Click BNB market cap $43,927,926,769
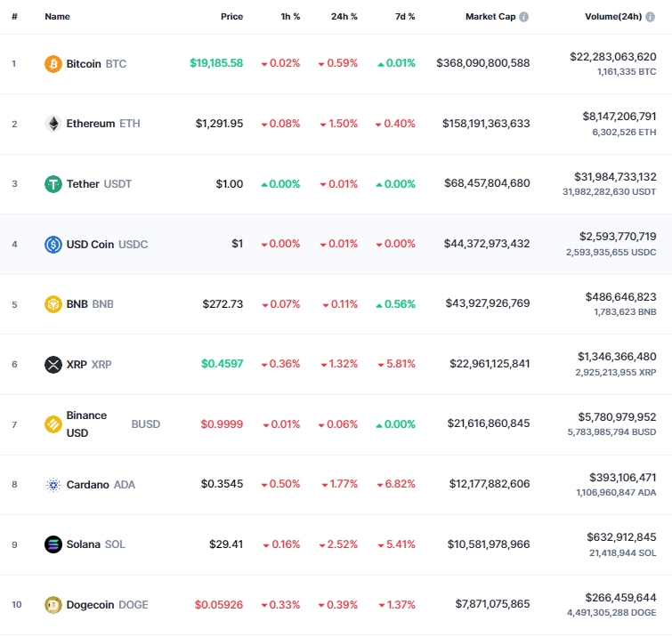672x637 pixels. [488, 303]
